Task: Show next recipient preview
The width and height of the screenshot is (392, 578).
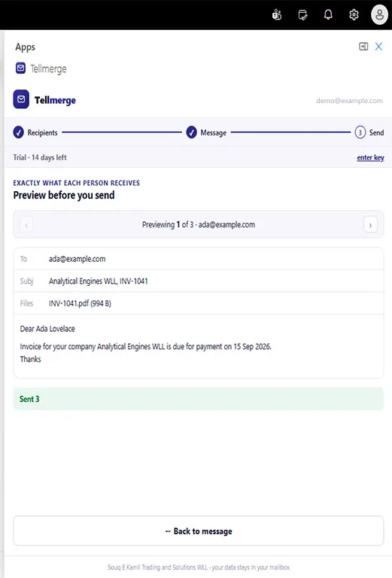Action: point(370,225)
